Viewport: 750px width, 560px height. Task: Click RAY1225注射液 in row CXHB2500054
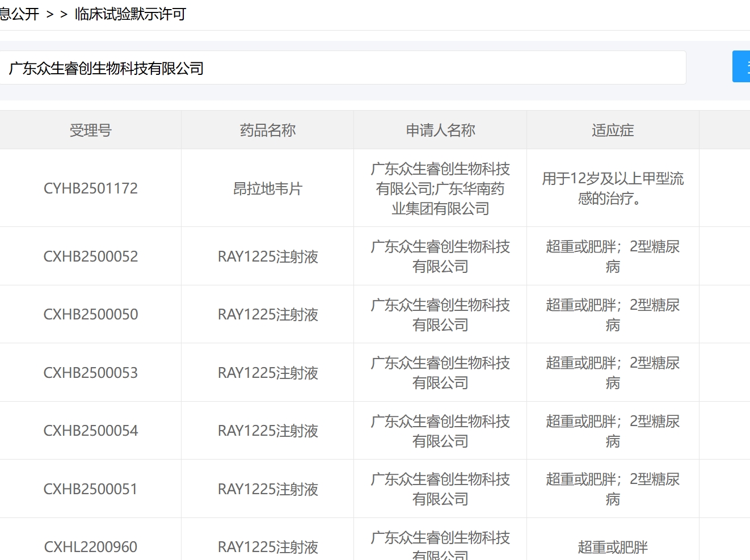click(x=268, y=431)
